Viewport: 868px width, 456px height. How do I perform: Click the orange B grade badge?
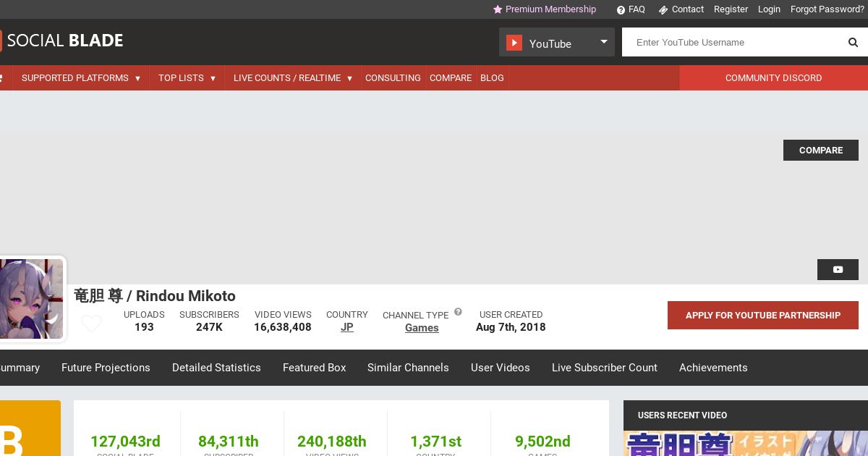30,428
